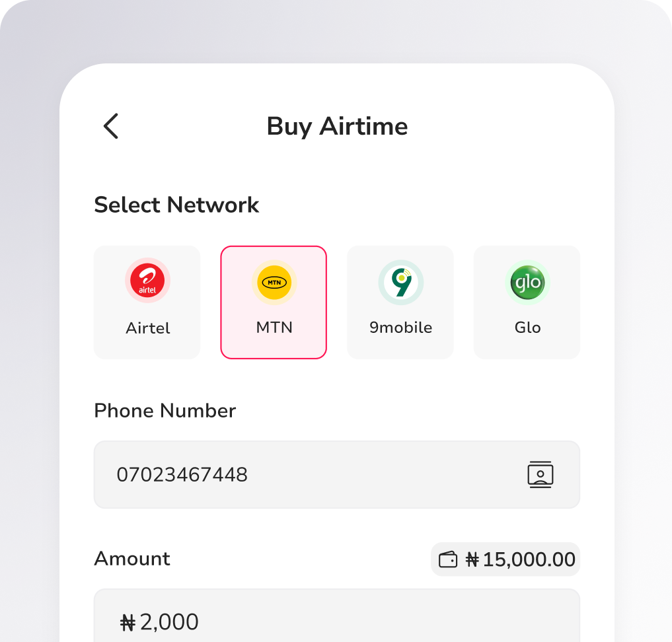The width and height of the screenshot is (672, 642).
Task: Click the Amount field label
Action: click(132, 559)
